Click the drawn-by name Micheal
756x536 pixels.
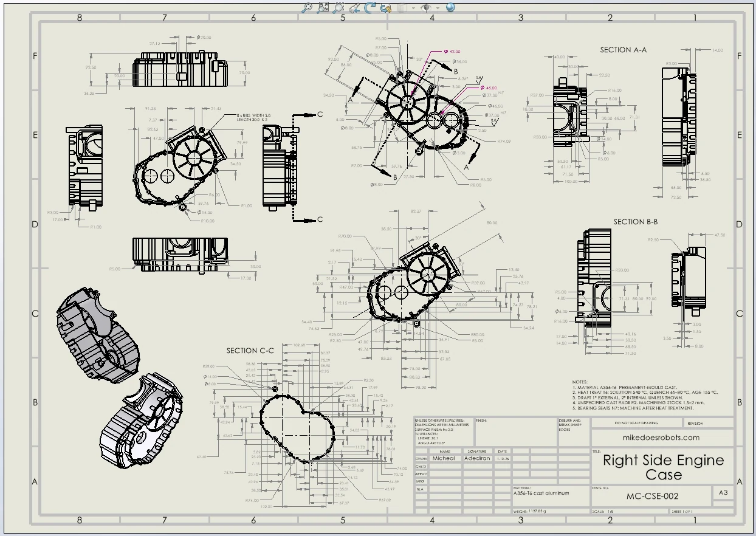pyautogui.click(x=444, y=458)
